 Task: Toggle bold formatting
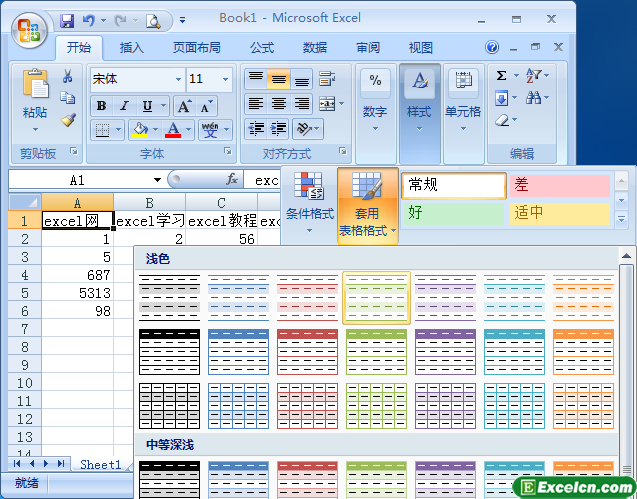tap(102, 106)
